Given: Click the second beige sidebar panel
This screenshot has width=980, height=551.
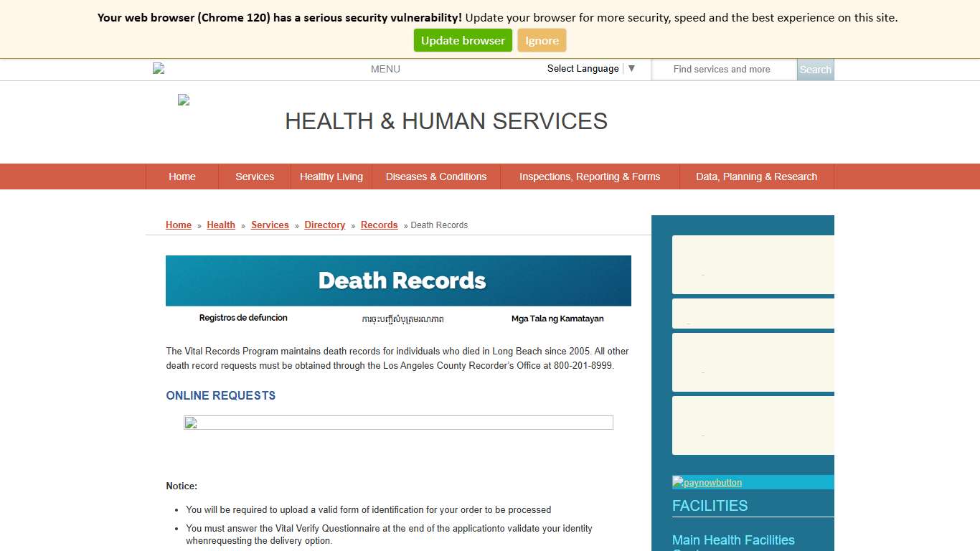Looking at the screenshot, I should (x=753, y=314).
